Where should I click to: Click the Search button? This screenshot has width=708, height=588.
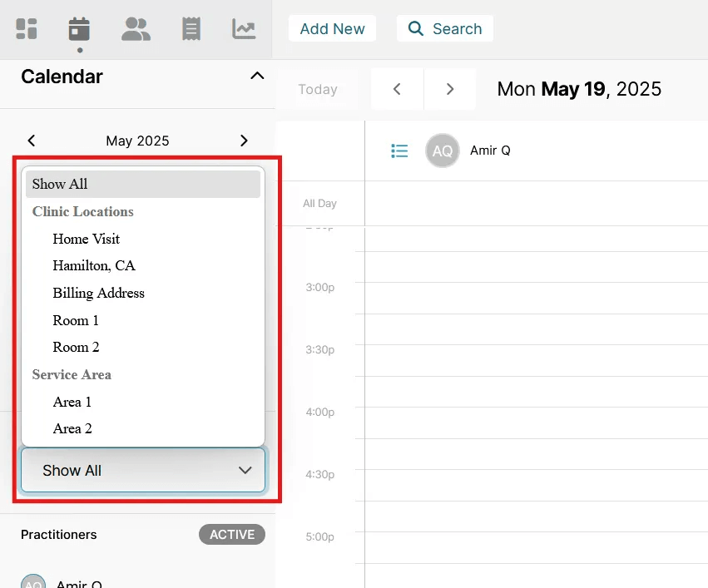coord(445,28)
